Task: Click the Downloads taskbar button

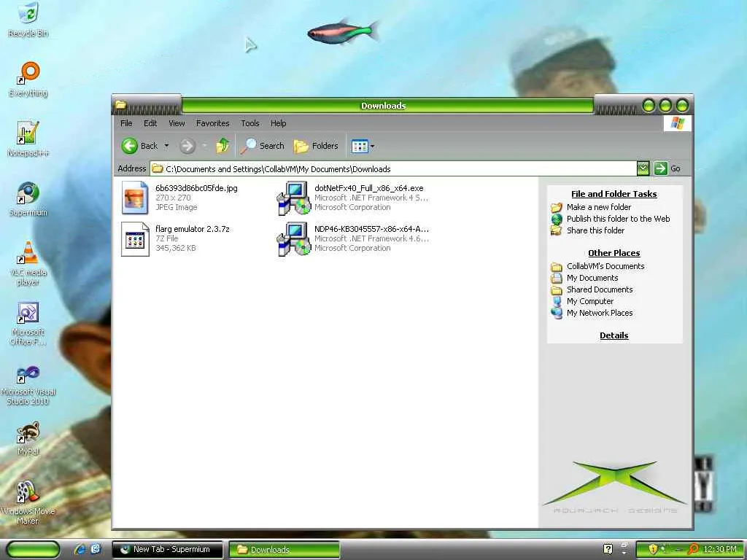Action: (285, 550)
